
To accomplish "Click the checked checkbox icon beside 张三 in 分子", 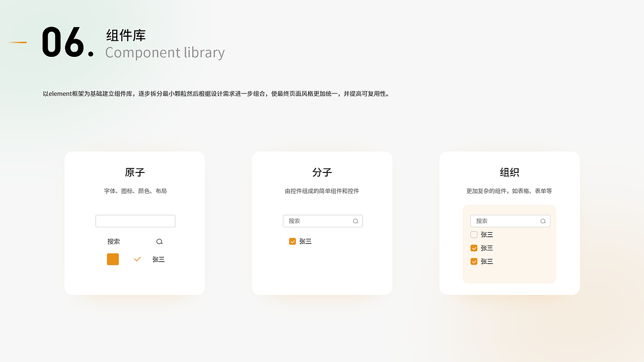I will (292, 241).
